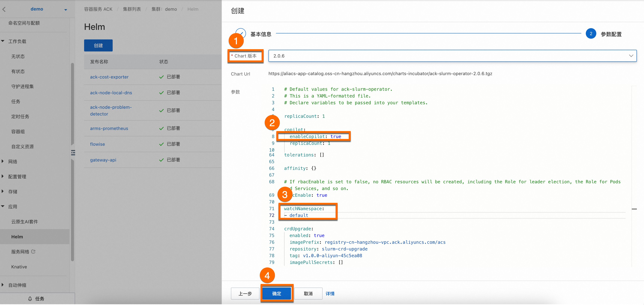Select 云原生AI套件 in sidebar

[x=24, y=222]
